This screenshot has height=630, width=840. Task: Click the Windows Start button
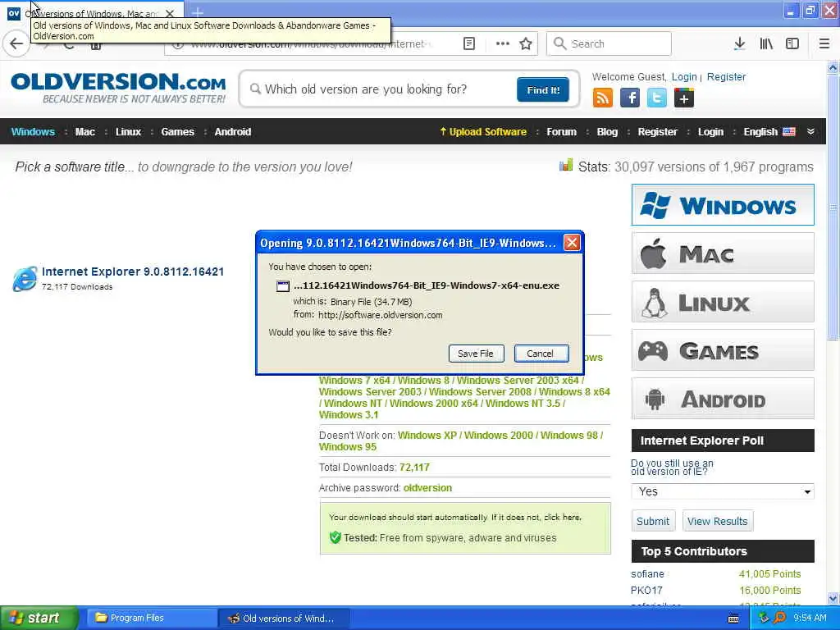(39, 618)
